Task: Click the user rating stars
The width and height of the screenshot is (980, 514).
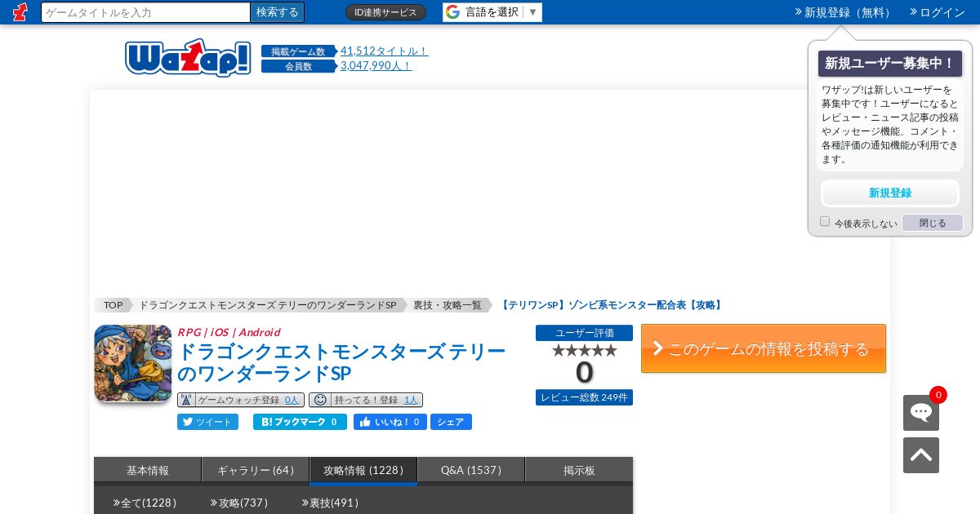Action: point(584,350)
